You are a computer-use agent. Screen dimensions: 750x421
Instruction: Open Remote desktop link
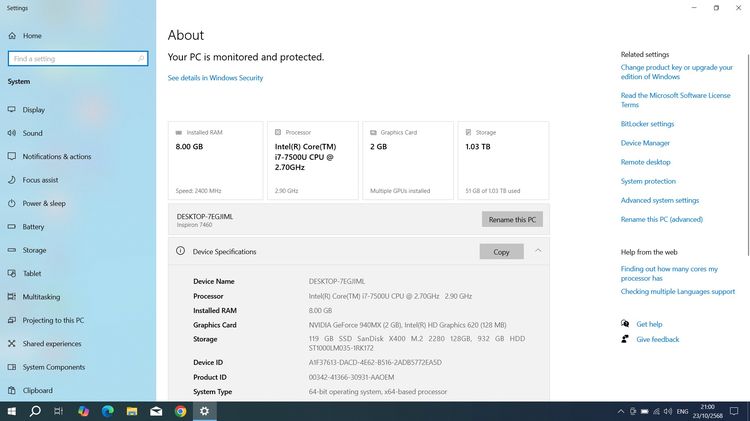click(645, 162)
